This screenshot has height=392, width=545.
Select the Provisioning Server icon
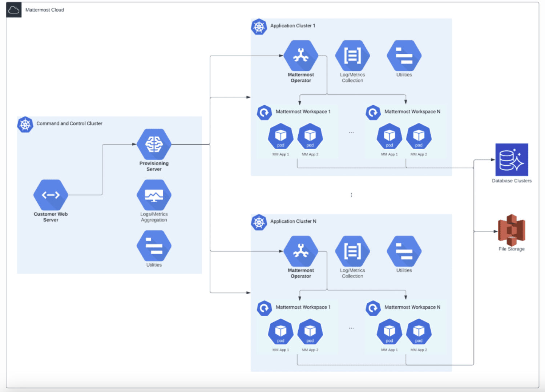(154, 144)
